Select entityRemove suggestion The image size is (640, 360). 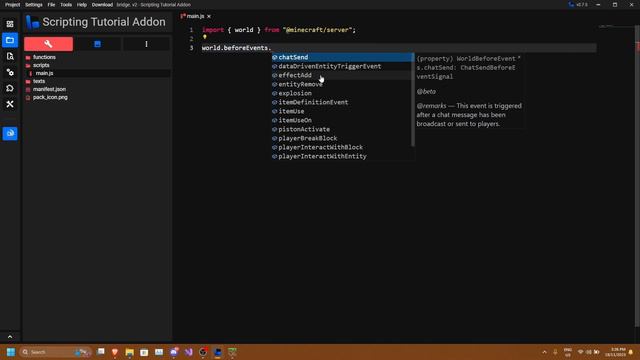(x=342, y=84)
